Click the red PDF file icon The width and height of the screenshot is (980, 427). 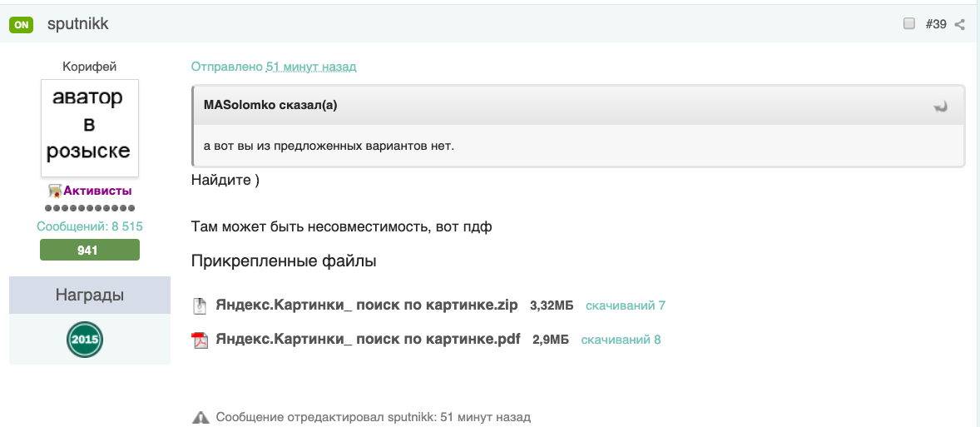tap(200, 340)
